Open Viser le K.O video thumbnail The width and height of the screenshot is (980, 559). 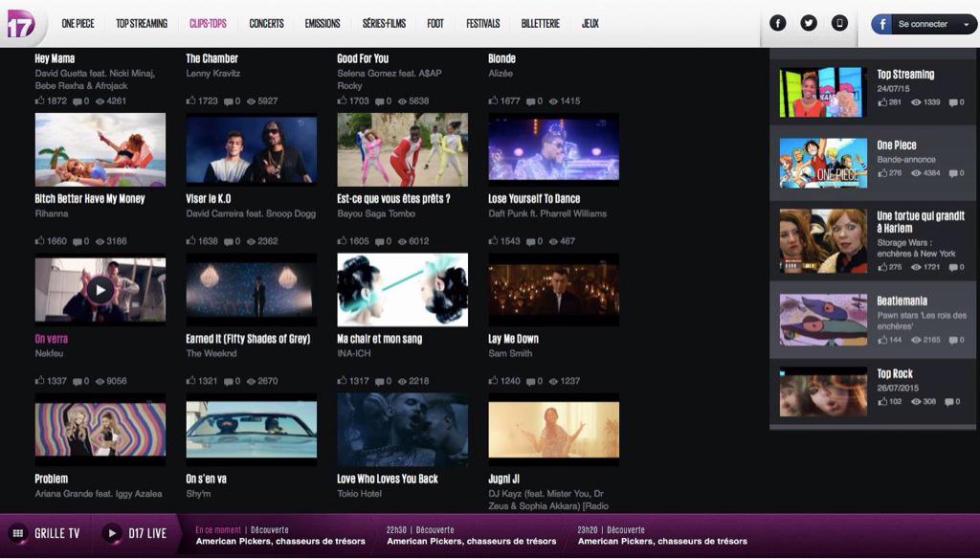(x=252, y=149)
